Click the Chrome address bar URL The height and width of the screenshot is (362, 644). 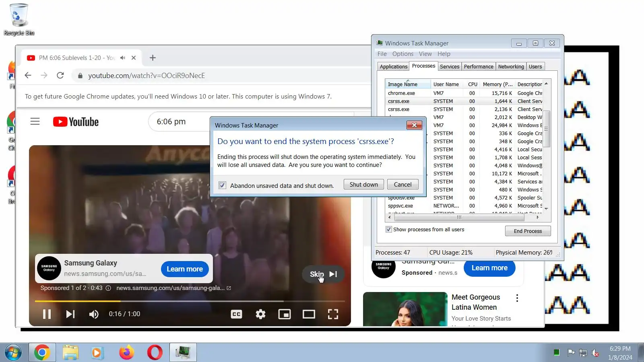pyautogui.click(x=147, y=76)
